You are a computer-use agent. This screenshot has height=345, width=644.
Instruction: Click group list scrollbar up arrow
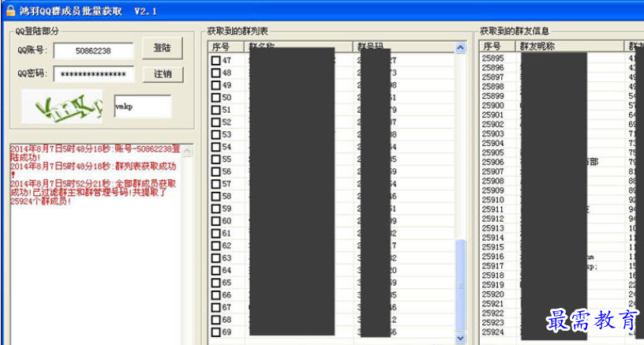(x=460, y=47)
